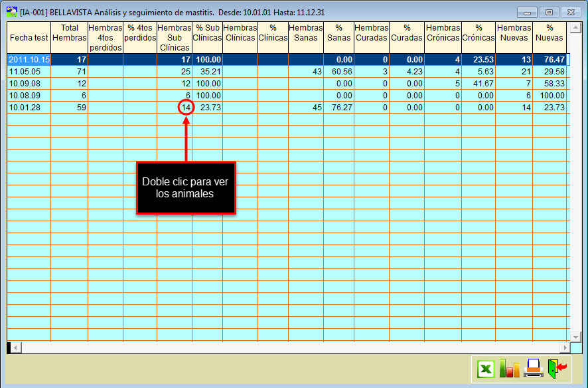Open the bar chart view
Image resolution: width=588 pixels, height=388 pixels.
(510, 369)
